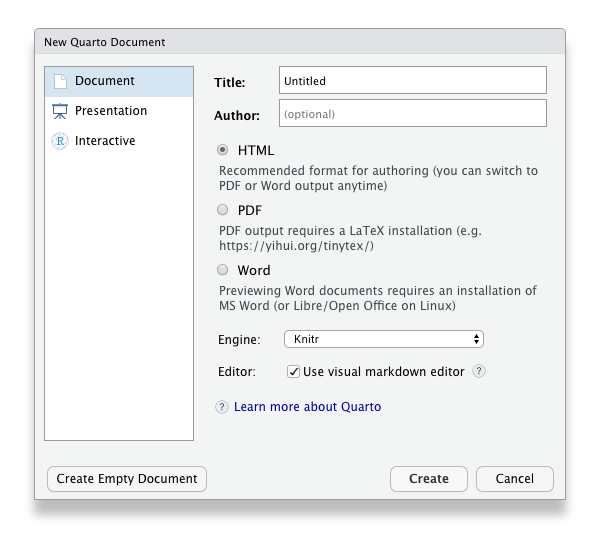The width and height of the screenshot is (604, 540).
Task: Click the blank page Document icon
Action: [60, 81]
